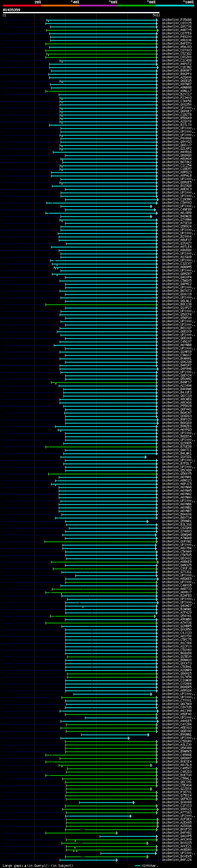The image size is (197, 868).
Task: Click hit UniRef100_B8XTS4
Action: pyautogui.click(x=177, y=518)
